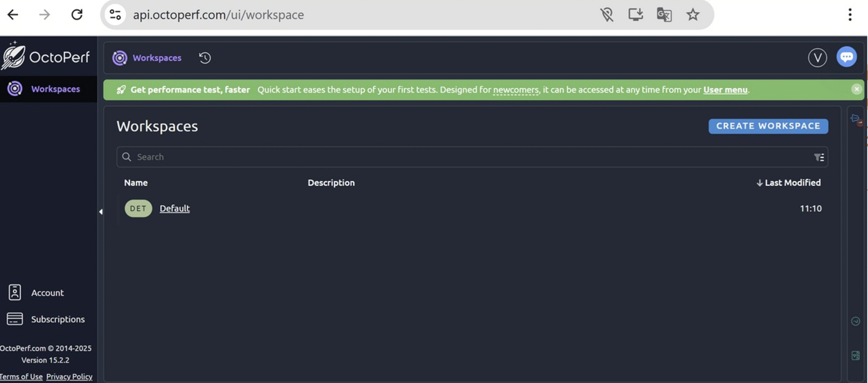Open Subscriptions in the sidebar

pos(58,319)
